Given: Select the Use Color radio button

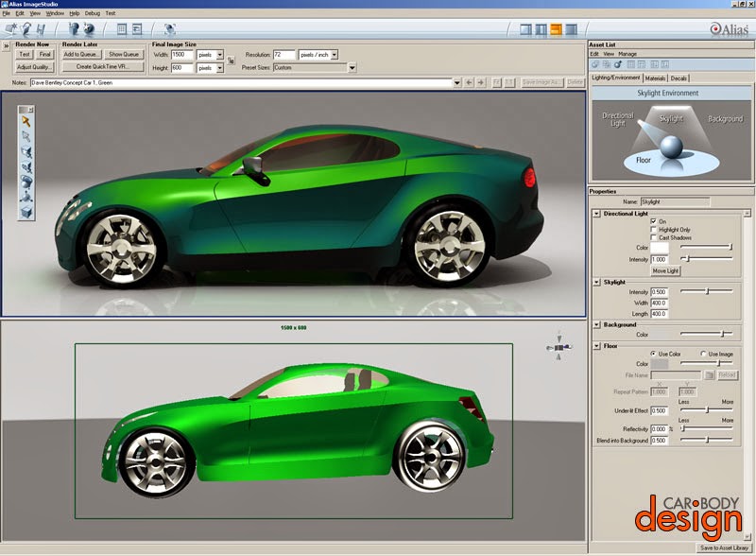Looking at the screenshot, I should [653, 354].
